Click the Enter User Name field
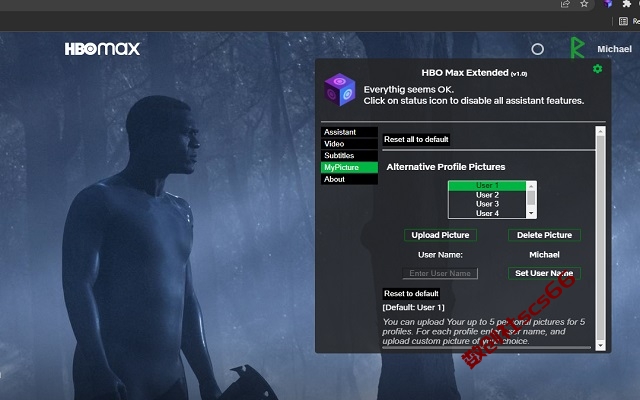Viewport: 640px width, 400px height. (440, 273)
